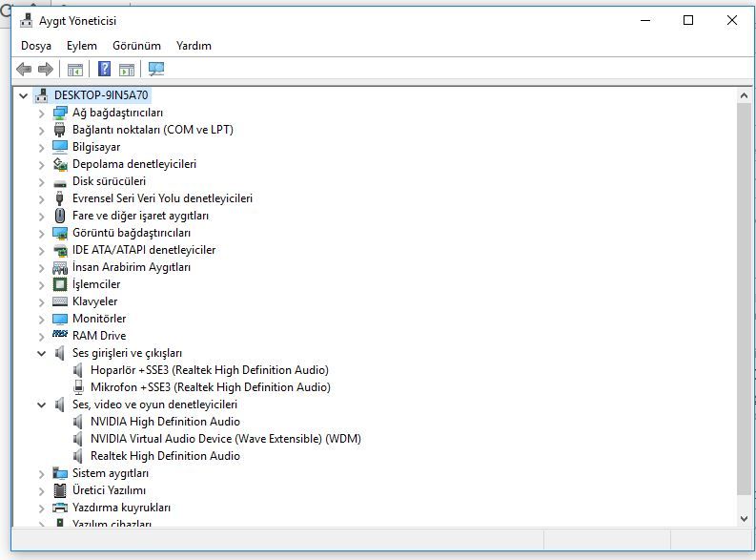Viewport: 756px width, 560px height.
Task: Collapse Ses, video ve oyun denetleyicileri
Action: click(x=41, y=405)
